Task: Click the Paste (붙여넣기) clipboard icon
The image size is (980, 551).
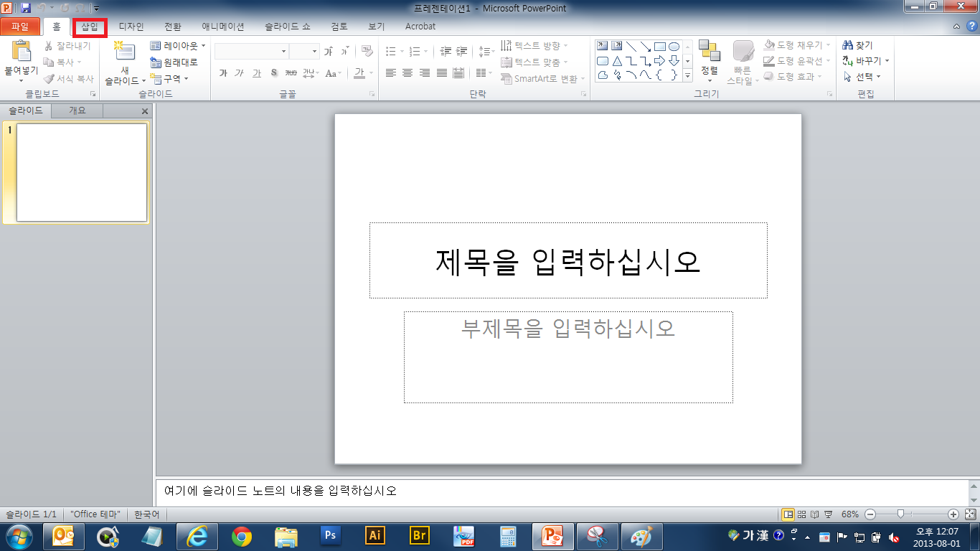Action: coord(21,52)
